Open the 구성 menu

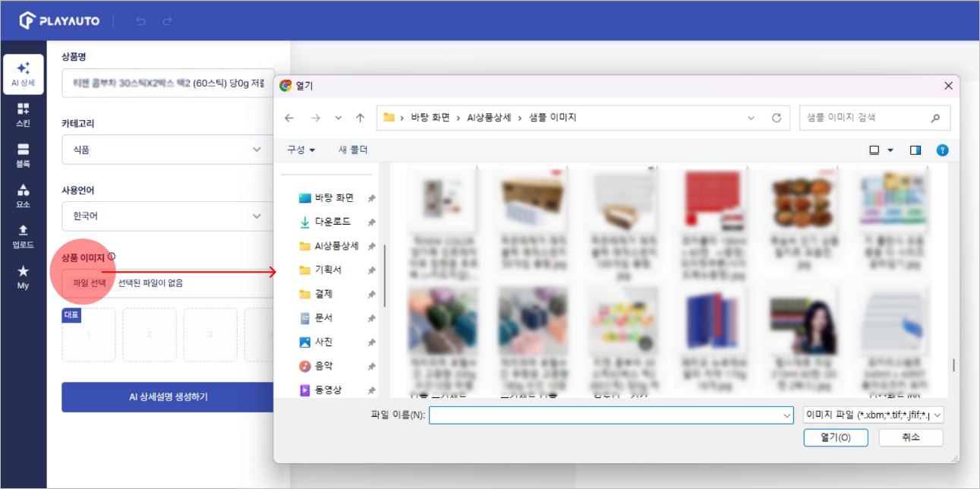(x=301, y=150)
